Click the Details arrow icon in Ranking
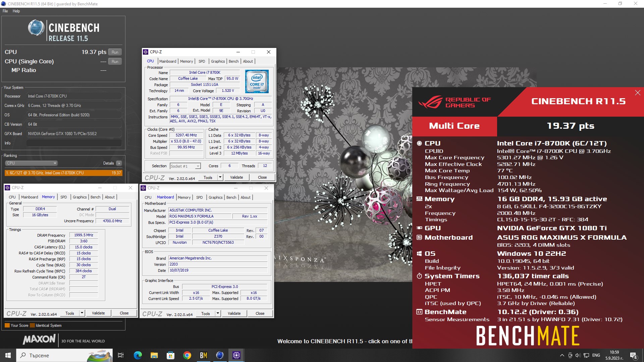 click(119, 163)
